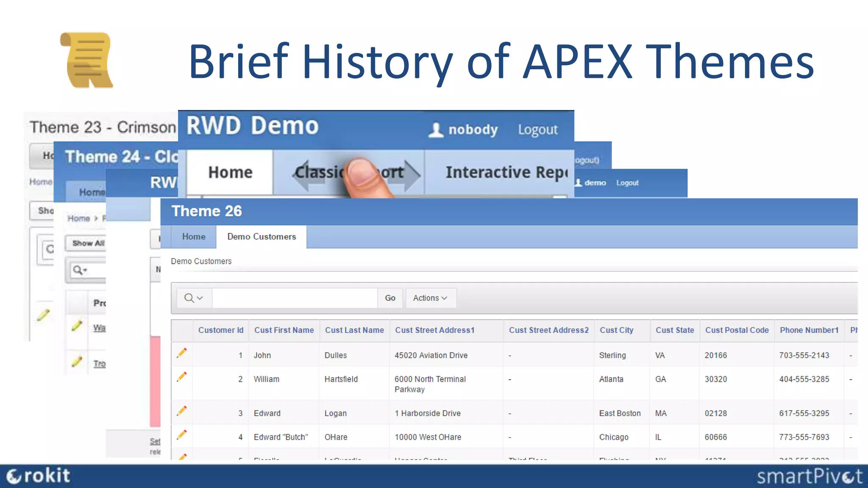Click the 'Sterling' city cell
Screen dimensions: 868x488
(x=612, y=355)
